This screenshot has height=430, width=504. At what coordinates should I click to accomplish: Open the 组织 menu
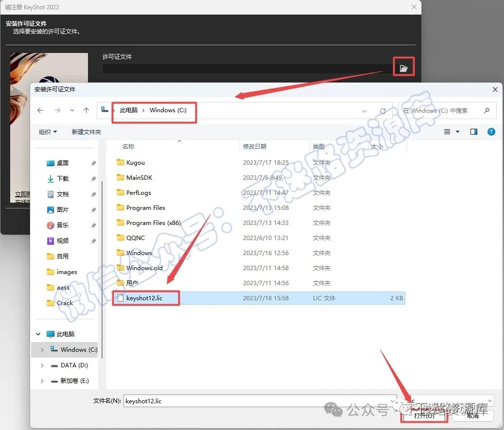[x=48, y=132]
